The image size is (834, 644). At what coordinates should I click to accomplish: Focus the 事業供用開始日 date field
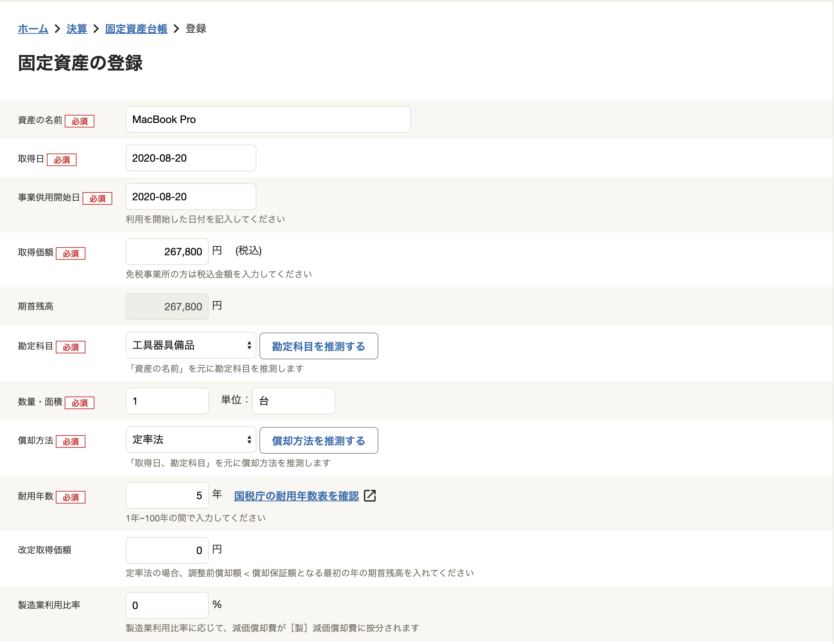pos(191,197)
